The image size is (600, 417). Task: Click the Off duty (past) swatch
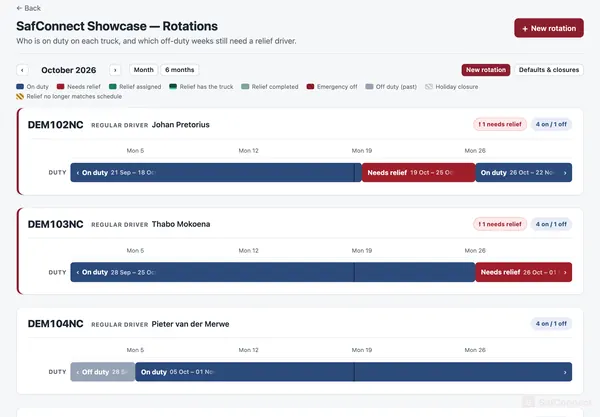click(x=369, y=86)
